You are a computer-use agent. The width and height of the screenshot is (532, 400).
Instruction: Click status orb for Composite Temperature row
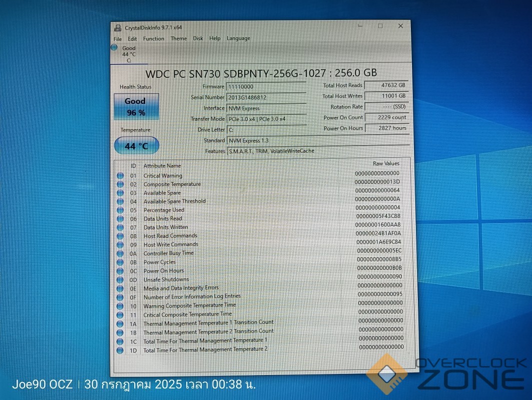(120, 184)
